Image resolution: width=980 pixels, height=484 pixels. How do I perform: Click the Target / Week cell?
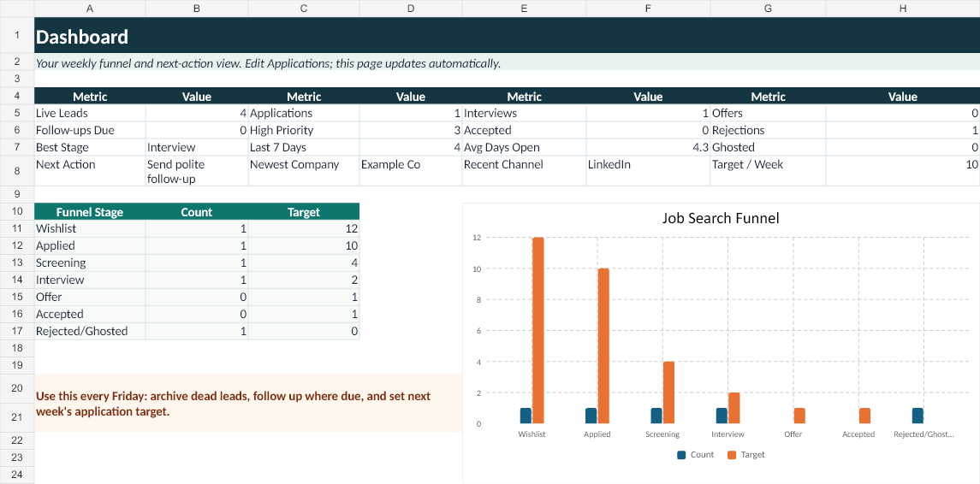point(768,170)
